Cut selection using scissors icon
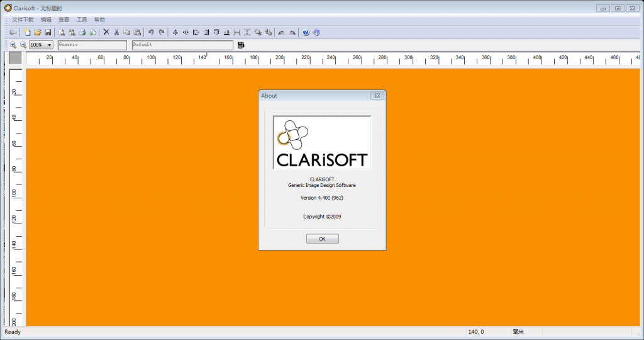This screenshot has width=644, height=340. (116, 33)
